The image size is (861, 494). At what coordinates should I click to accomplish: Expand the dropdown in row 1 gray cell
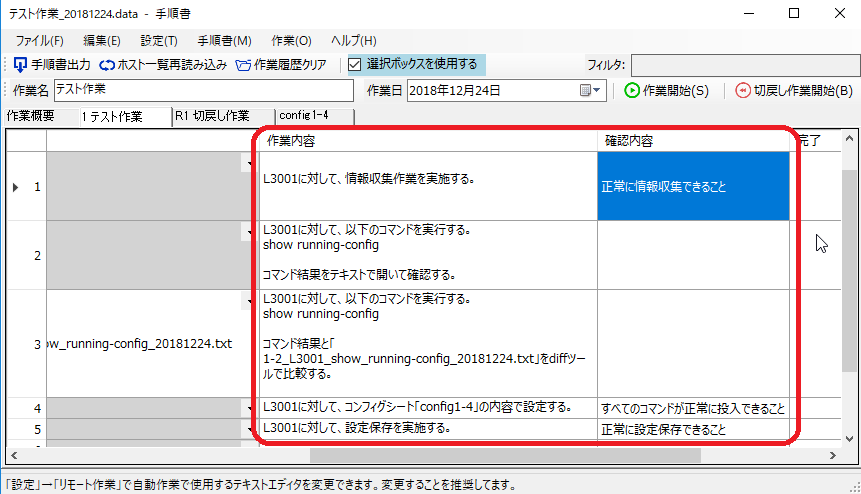click(x=246, y=166)
